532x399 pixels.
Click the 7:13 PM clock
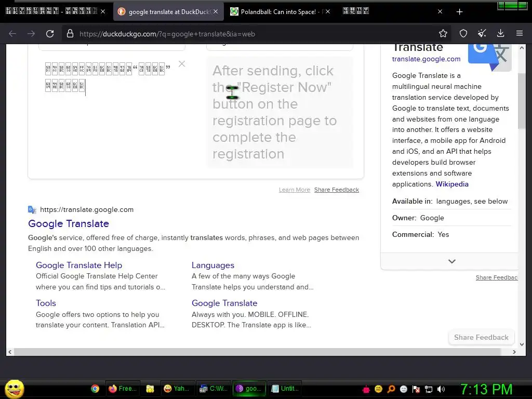point(486,389)
